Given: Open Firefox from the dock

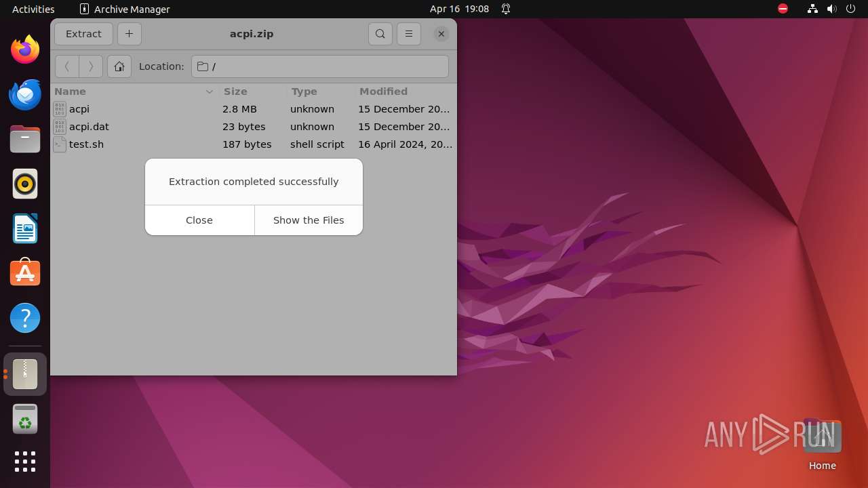Looking at the screenshot, I should 25,49.
